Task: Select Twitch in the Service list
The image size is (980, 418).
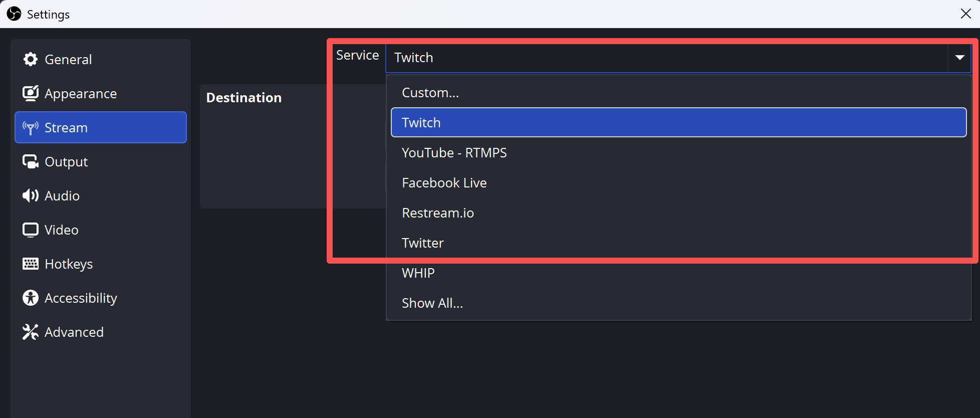Action: pos(678,122)
